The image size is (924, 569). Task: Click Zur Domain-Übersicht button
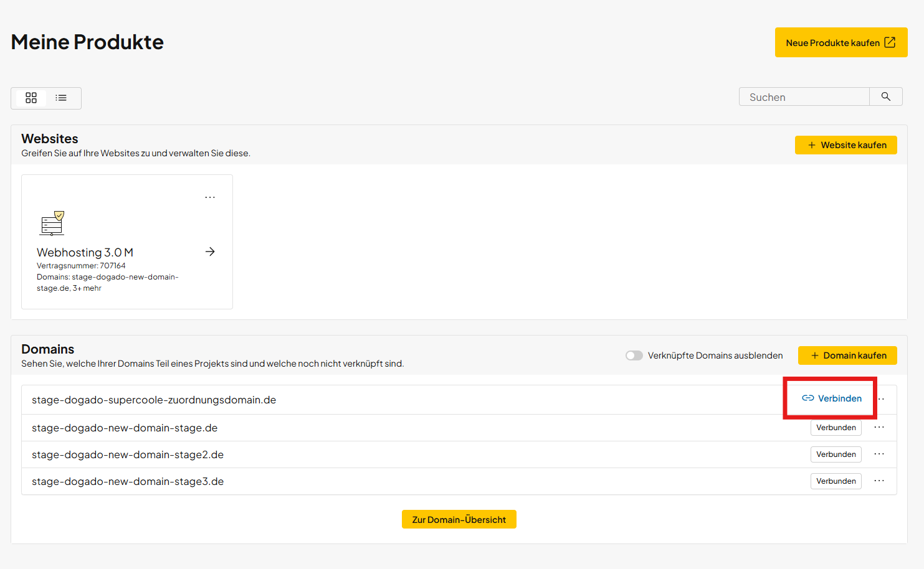click(x=459, y=519)
